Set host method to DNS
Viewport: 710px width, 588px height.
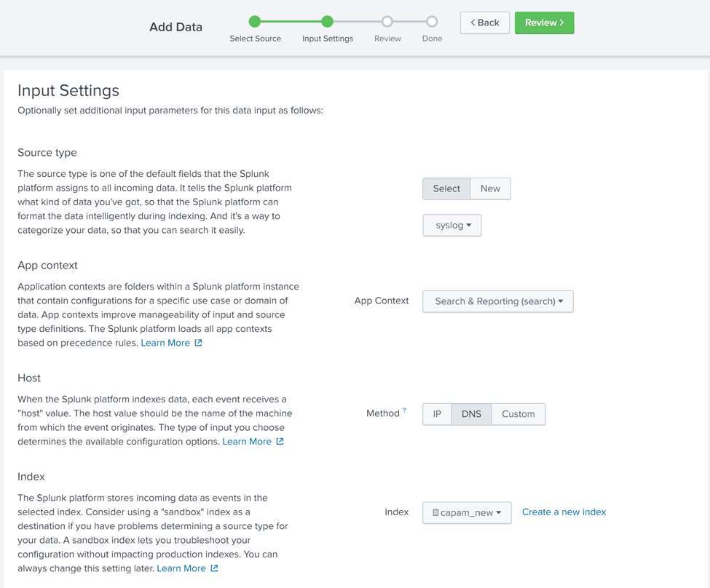(471, 414)
